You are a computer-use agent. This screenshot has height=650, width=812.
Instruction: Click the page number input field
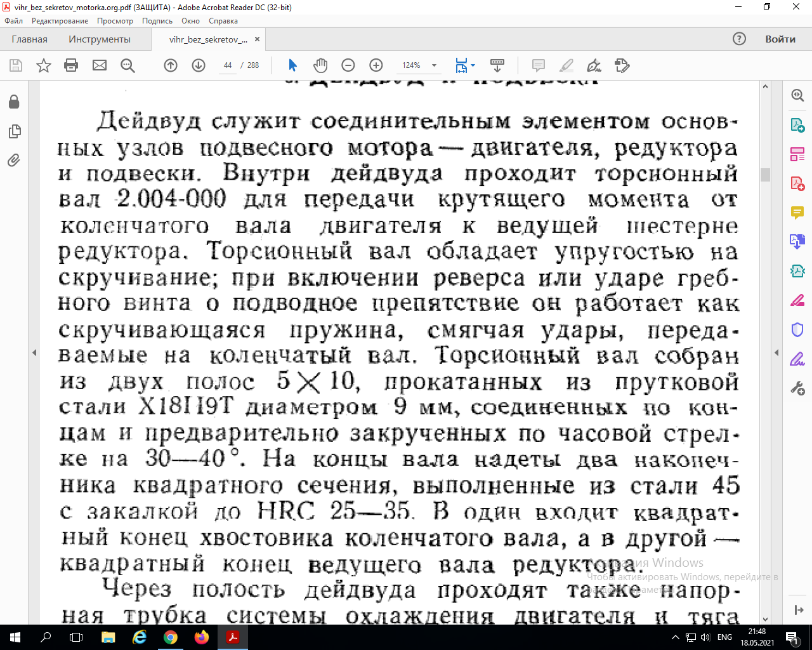pos(228,65)
